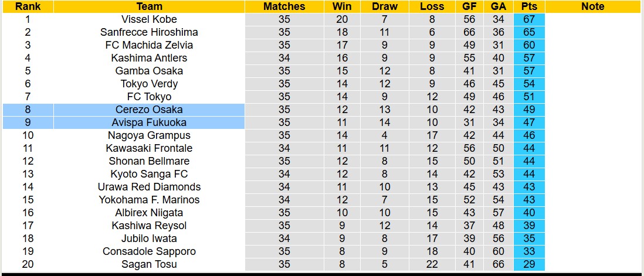Click the Rank column header
Image resolution: width=644 pixels, height=276 pixels.
28,6
